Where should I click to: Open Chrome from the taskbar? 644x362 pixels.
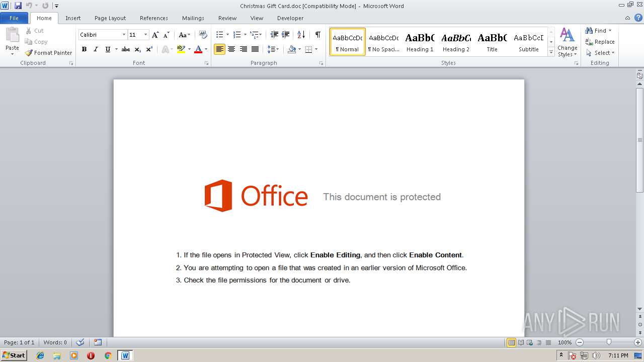point(108,355)
